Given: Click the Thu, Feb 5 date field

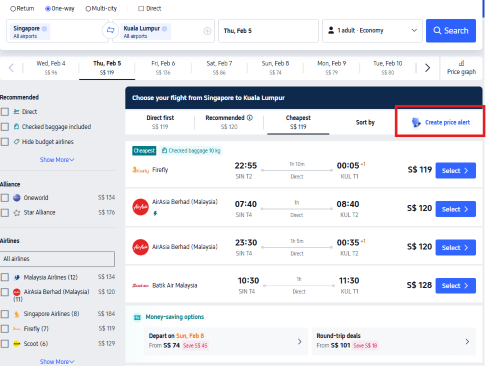Looking at the screenshot, I should click(268, 31).
